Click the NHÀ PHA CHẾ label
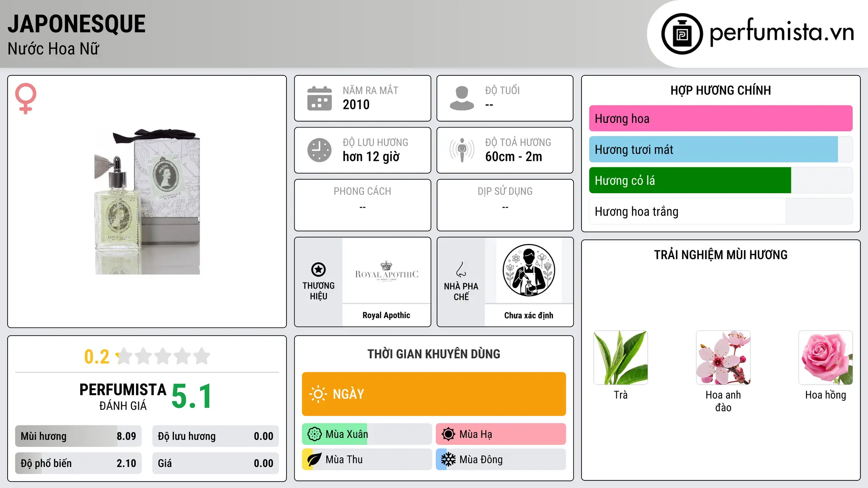 [461, 291]
